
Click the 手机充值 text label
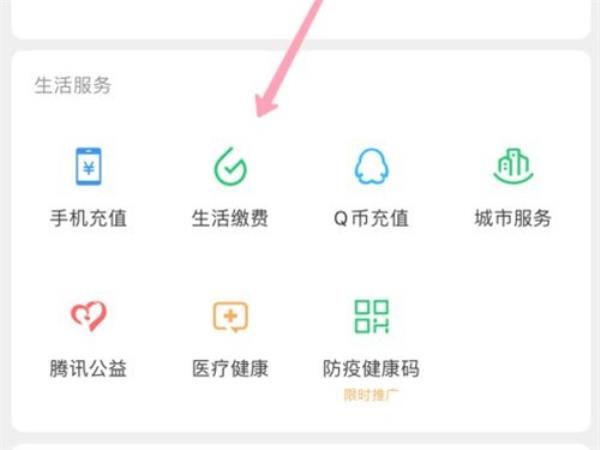88,218
